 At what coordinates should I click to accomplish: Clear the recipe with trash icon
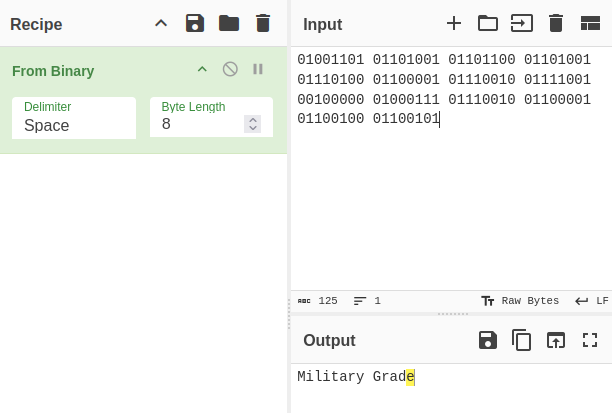tap(263, 23)
